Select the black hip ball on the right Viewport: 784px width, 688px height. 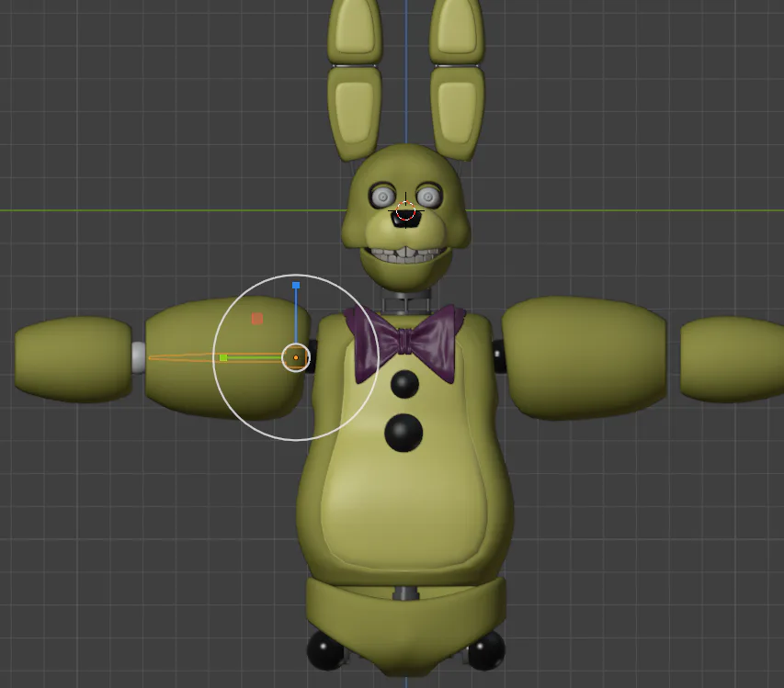coord(485,649)
